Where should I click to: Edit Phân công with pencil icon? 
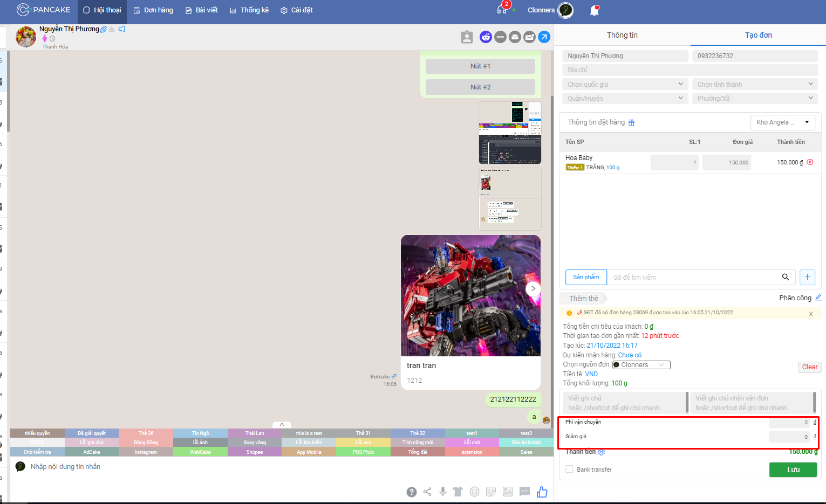[818, 298]
